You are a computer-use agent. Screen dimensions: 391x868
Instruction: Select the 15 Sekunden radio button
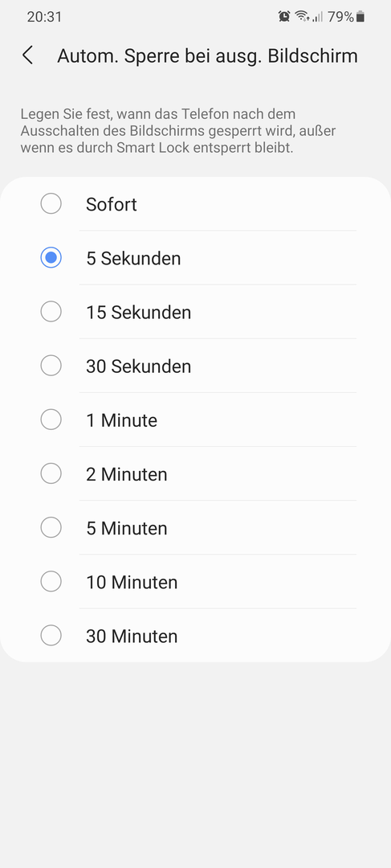51,312
